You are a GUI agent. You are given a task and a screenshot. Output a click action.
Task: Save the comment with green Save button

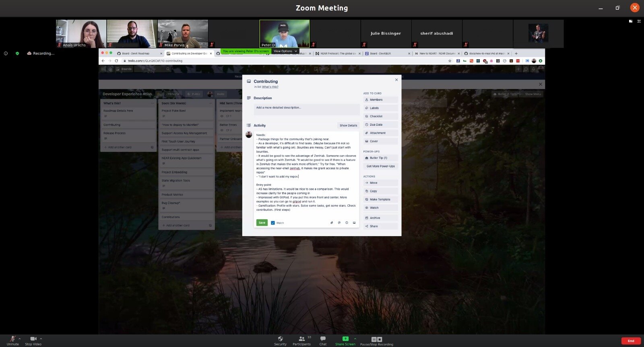point(262,222)
